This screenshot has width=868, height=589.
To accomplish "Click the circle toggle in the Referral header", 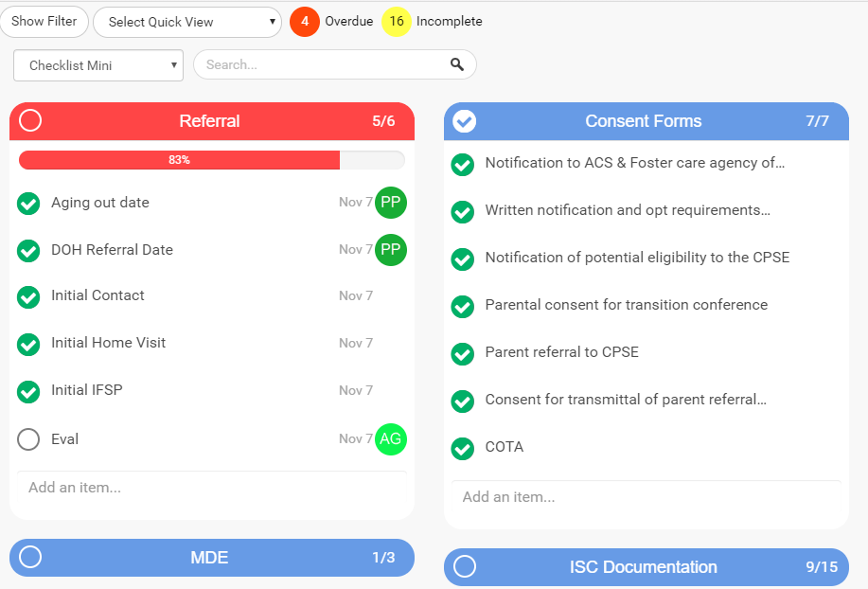I will [29, 121].
